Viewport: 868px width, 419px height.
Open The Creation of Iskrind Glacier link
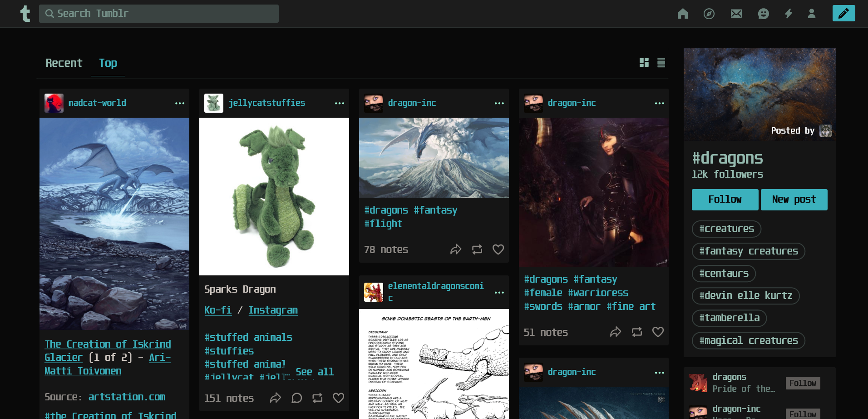pos(108,351)
